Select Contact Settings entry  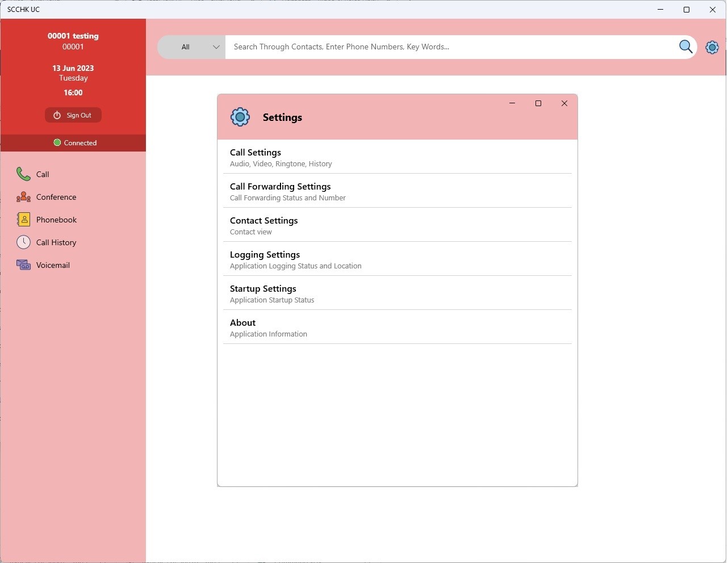[398, 225]
